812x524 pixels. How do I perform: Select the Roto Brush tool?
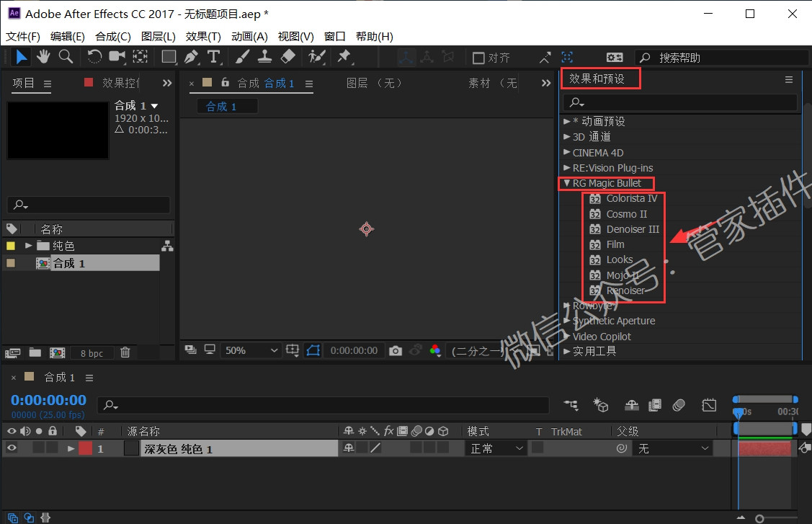316,56
